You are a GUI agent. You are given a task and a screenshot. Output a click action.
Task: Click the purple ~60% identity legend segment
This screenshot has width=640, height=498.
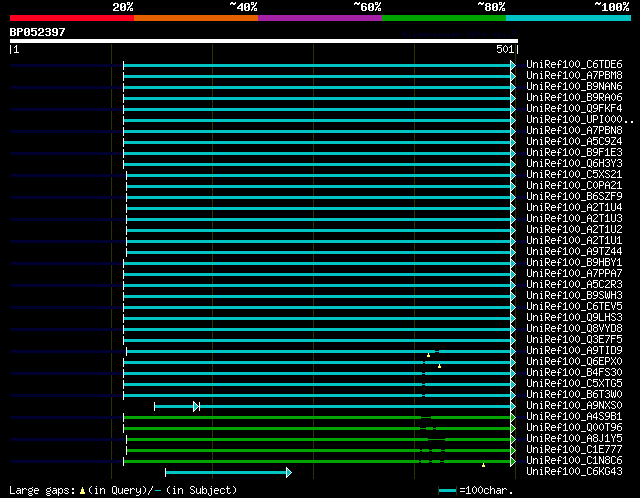tap(320, 18)
